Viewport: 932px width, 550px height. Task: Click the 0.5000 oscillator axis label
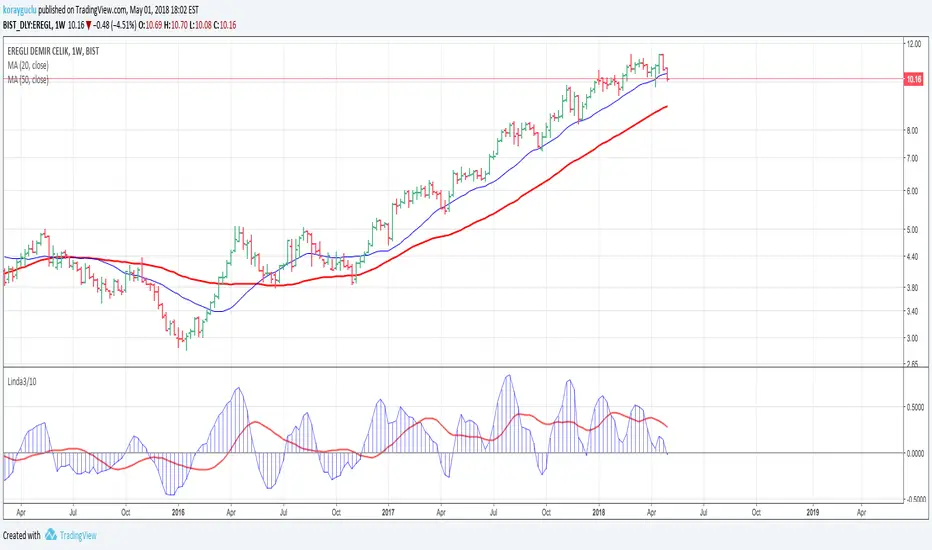coord(916,407)
